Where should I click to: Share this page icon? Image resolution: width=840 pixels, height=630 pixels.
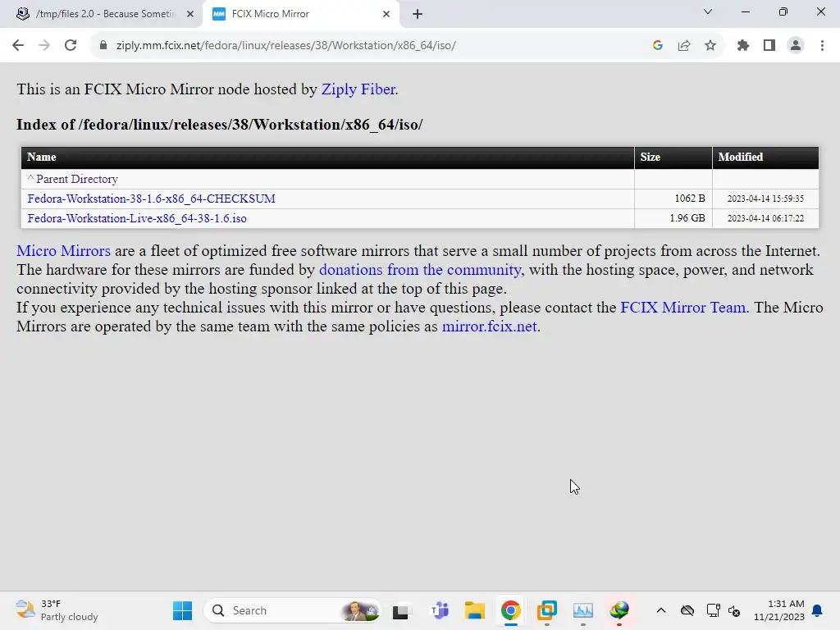coord(684,46)
